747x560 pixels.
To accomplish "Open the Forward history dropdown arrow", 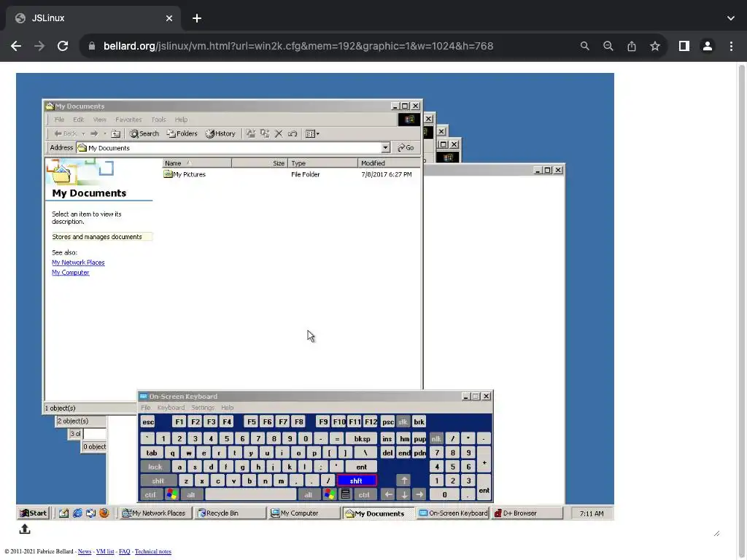I will [x=105, y=134].
